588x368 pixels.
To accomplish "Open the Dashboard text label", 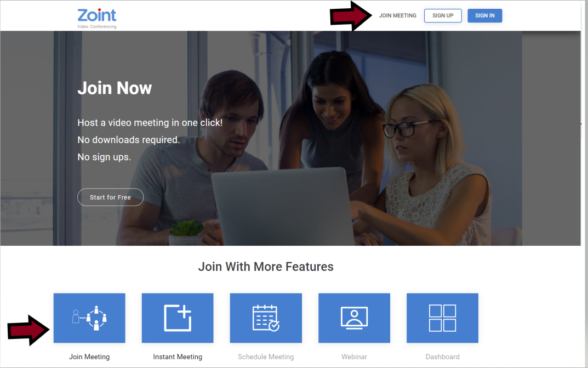I will pyautogui.click(x=442, y=357).
